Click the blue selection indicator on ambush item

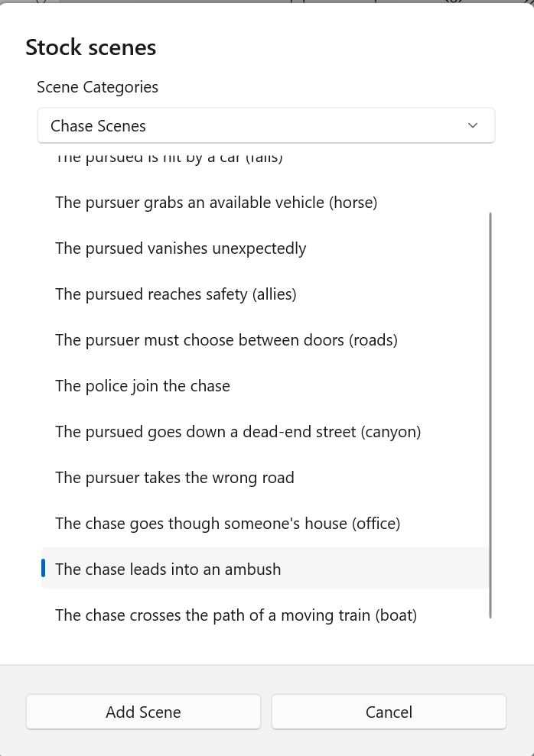[44, 568]
